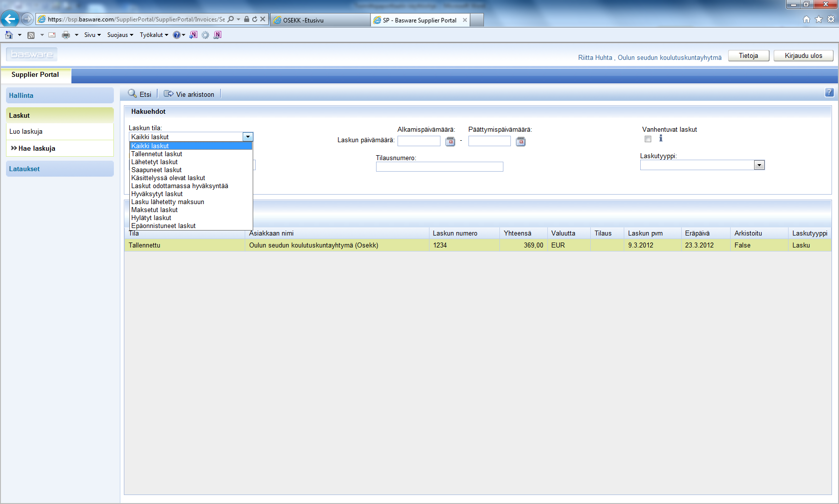Click Vie arkistoon button

pos(189,94)
